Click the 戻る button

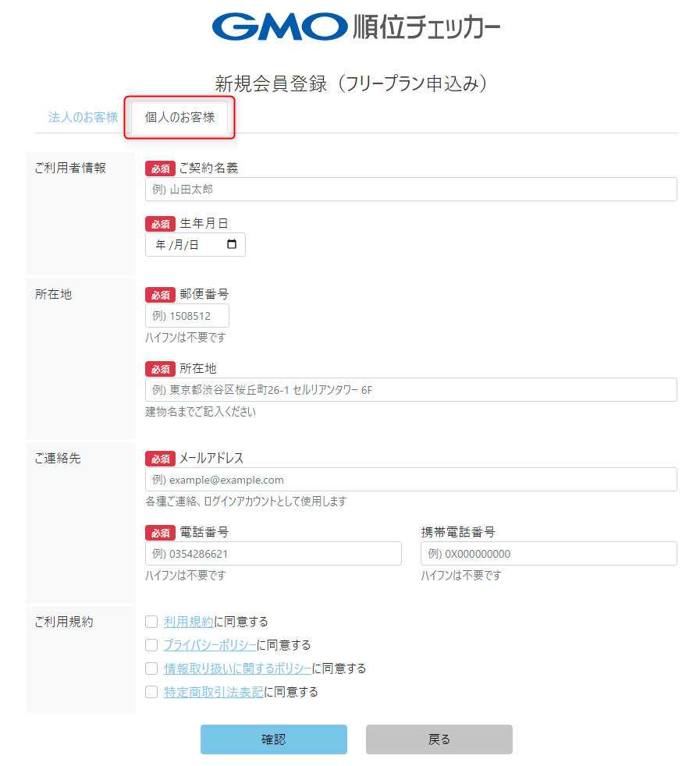pos(439,739)
